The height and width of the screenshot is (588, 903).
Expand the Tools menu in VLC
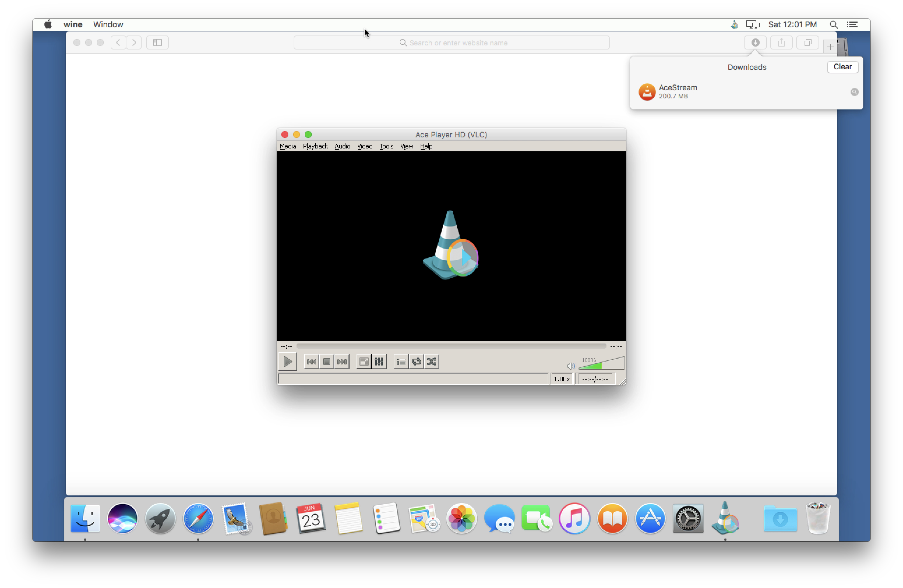coord(386,146)
